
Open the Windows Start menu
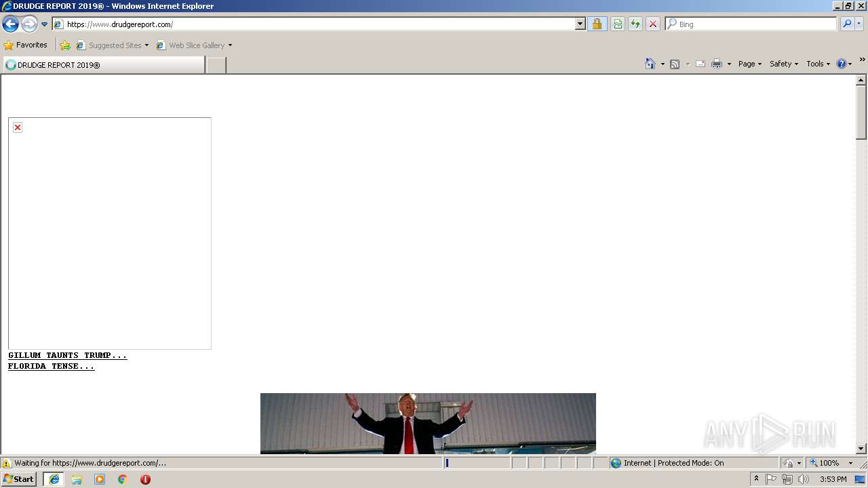pyautogui.click(x=18, y=479)
